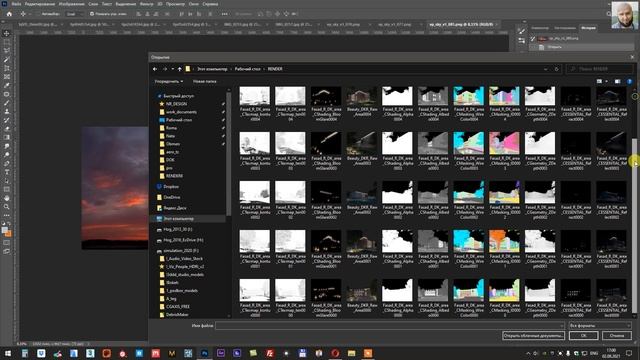Open the Windows Start menu
Image resolution: width=640 pixels, height=360 pixels.
point(8,353)
